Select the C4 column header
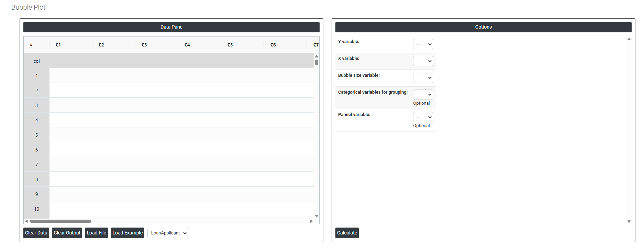Viewport: 644px width, 252px height. pyautogui.click(x=187, y=45)
